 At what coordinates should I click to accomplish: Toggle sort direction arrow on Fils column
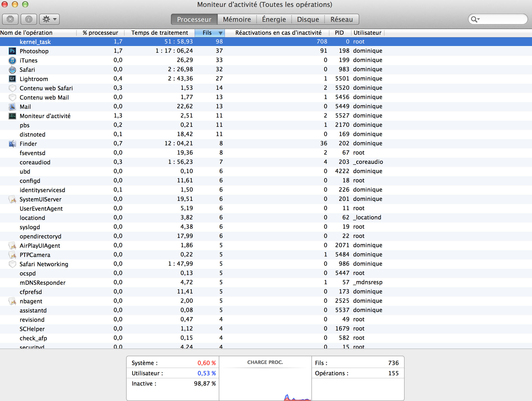coord(220,33)
